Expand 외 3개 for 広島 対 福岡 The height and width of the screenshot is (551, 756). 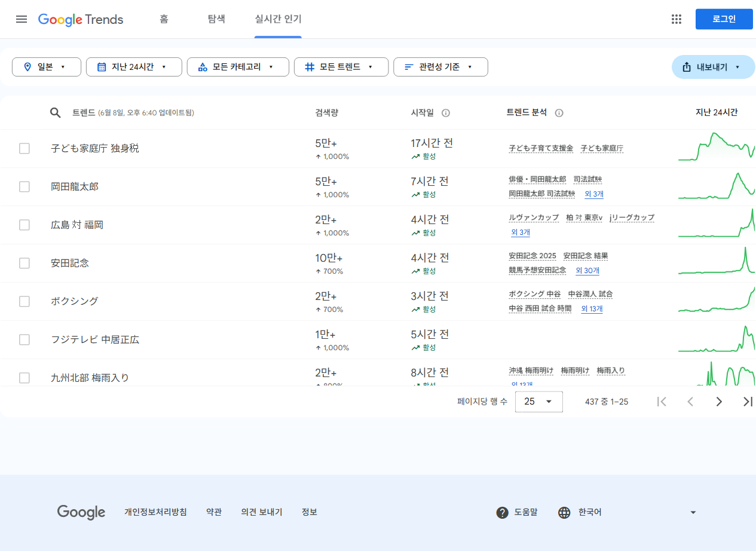point(521,232)
